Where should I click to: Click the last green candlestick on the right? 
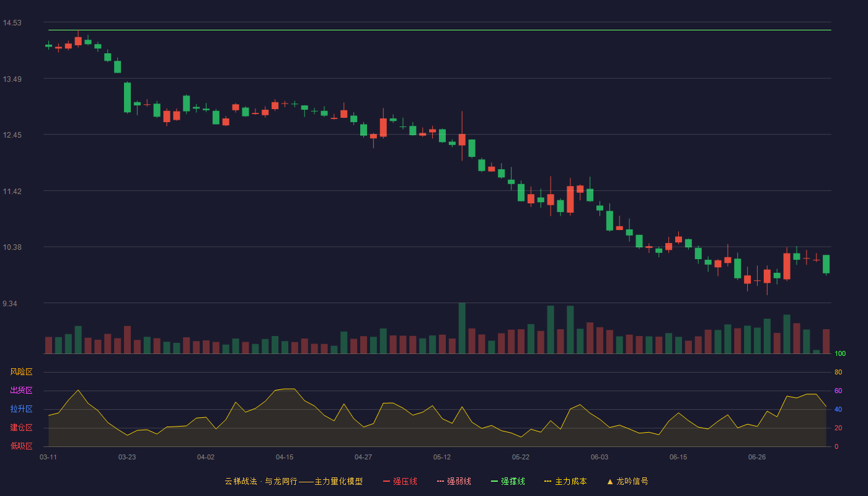[826, 264]
